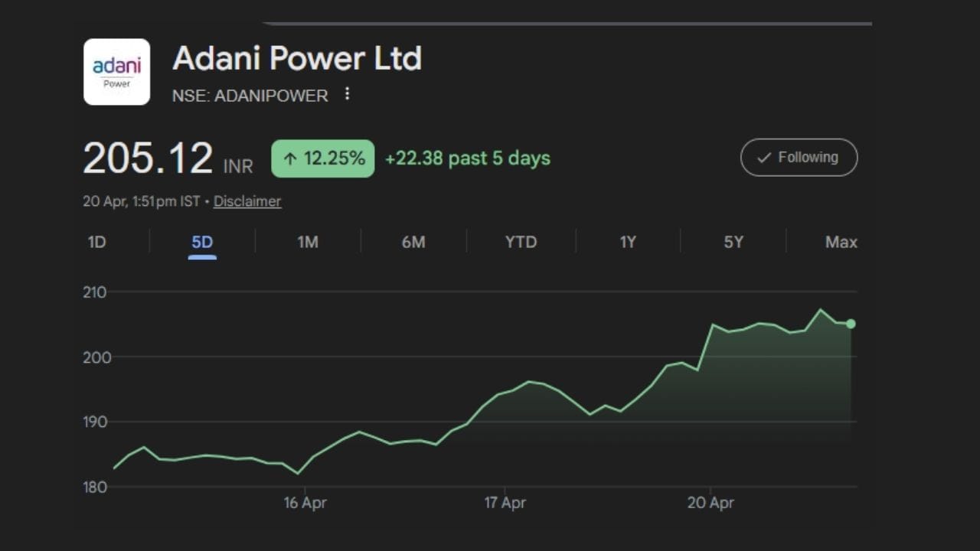Viewport: 980px width, 551px height.
Task: Select the 6M time range tab
Action: point(413,243)
